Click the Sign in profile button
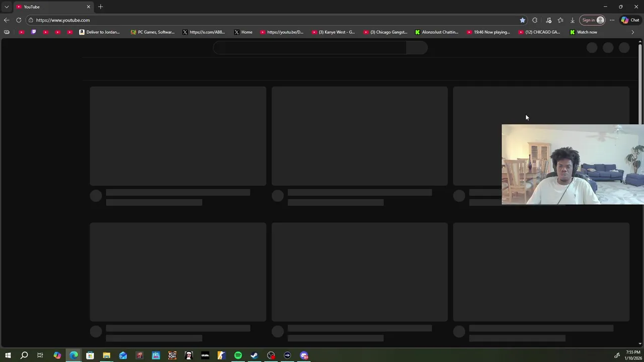Image resolution: width=644 pixels, height=362 pixels. pyautogui.click(x=592, y=20)
